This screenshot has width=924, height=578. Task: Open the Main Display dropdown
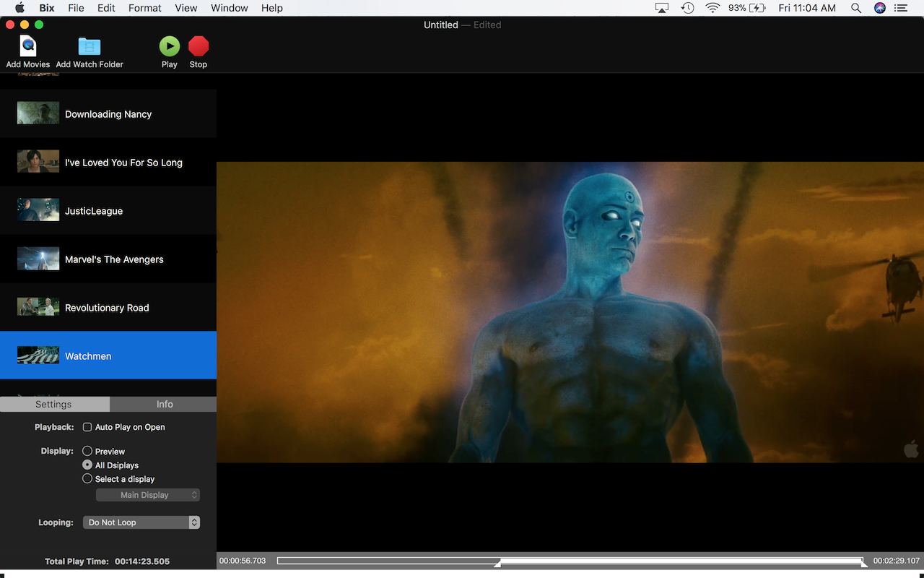(x=148, y=495)
